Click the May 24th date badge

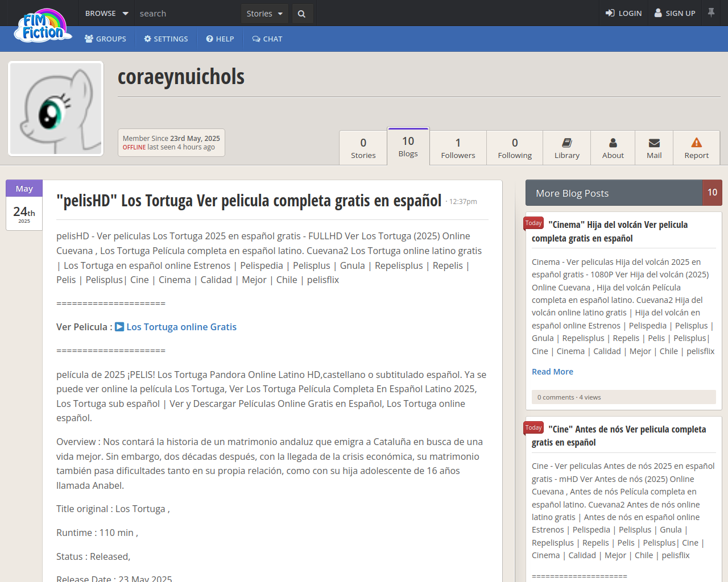(x=24, y=205)
